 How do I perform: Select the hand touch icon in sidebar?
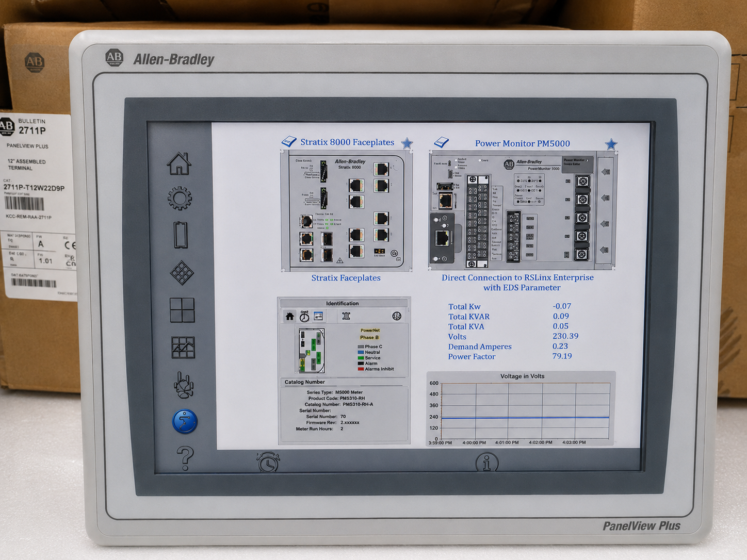point(184,385)
